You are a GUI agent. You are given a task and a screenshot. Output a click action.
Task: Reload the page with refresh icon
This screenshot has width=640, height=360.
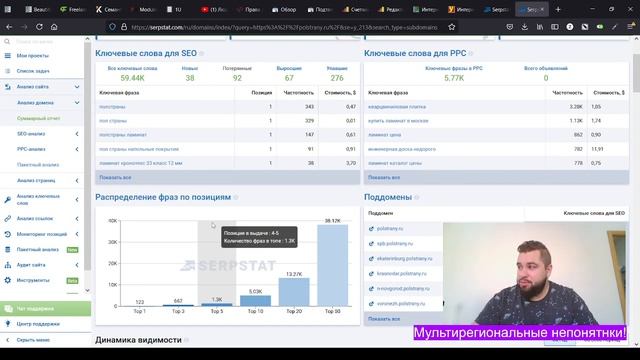pyautogui.click(x=39, y=27)
